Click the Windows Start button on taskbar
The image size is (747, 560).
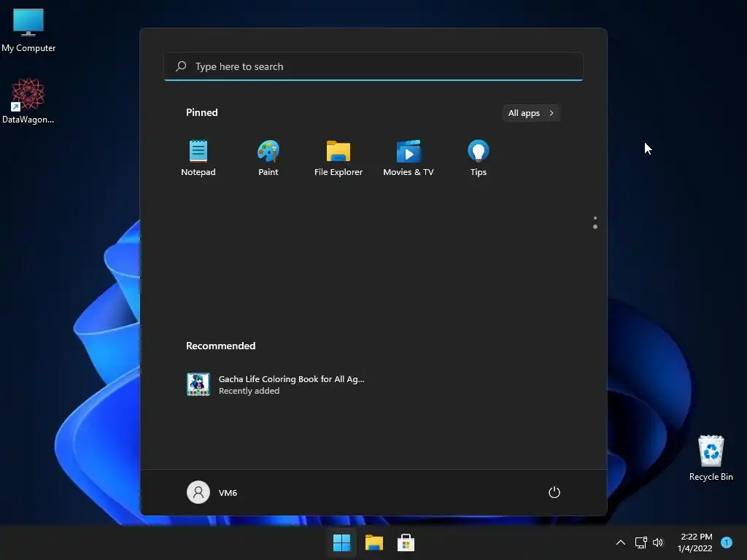click(341, 542)
